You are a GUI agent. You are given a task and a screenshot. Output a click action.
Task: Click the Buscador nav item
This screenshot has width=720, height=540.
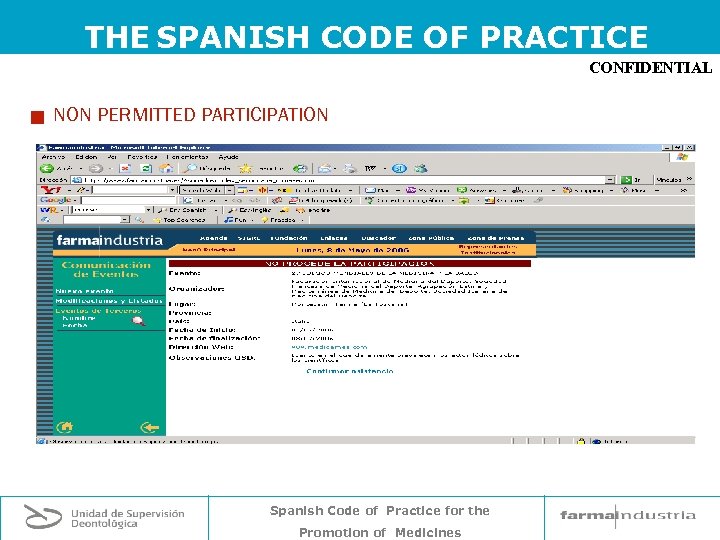pos(378,238)
